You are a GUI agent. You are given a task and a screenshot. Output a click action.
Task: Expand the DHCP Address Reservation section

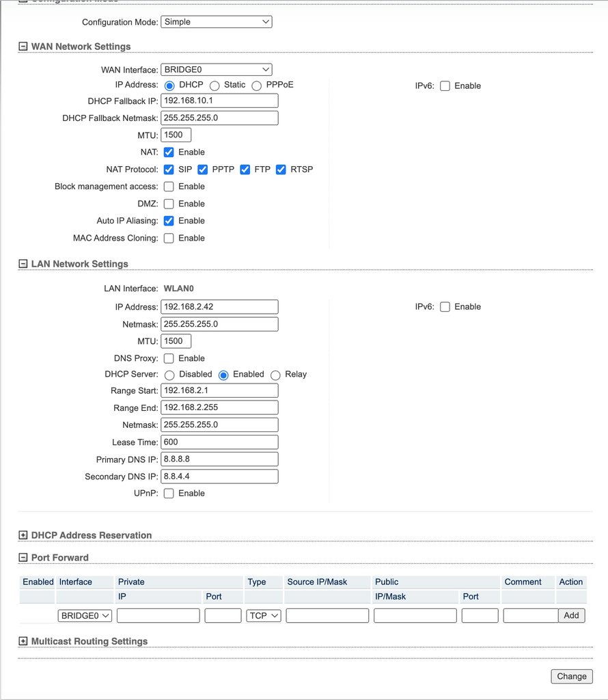pos(23,535)
